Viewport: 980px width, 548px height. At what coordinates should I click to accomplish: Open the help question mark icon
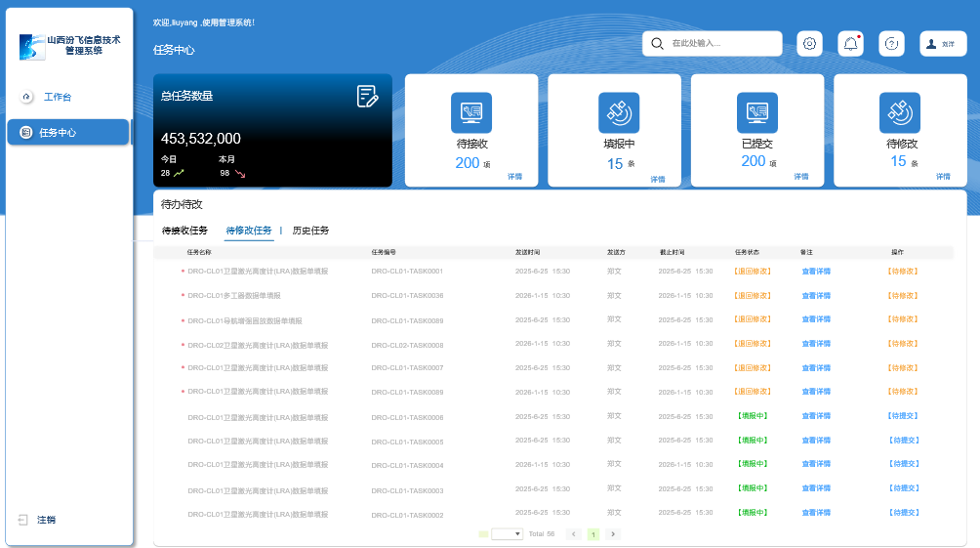coord(891,44)
